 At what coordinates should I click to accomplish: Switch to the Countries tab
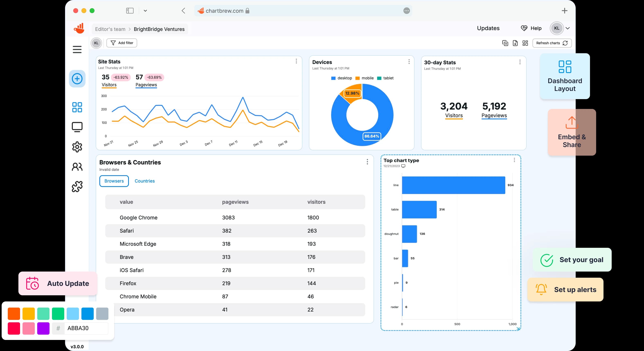tap(145, 181)
